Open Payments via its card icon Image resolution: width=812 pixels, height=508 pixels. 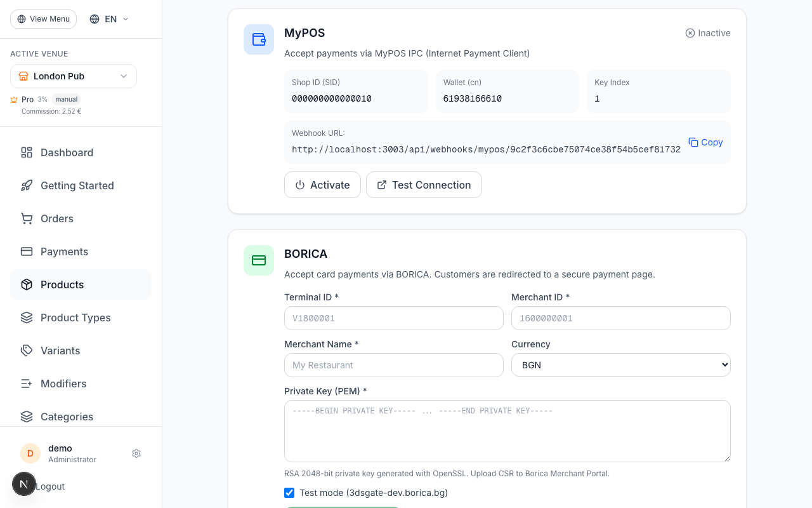pos(26,251)
